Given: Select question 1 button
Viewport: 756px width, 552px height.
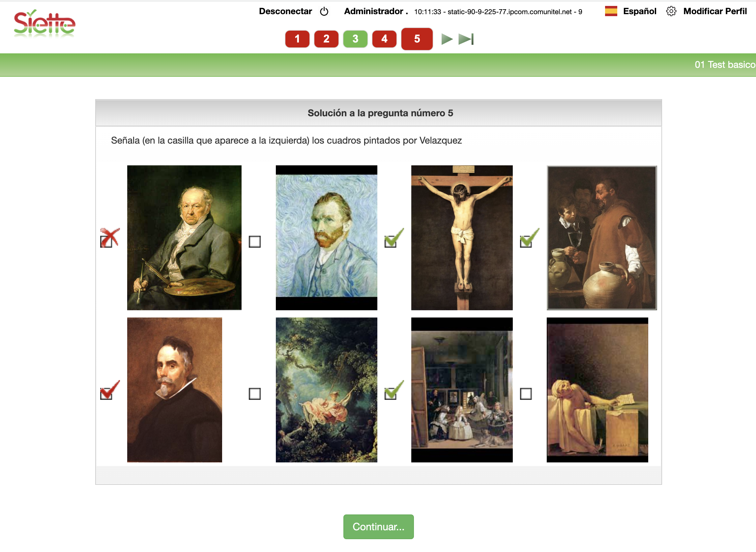Looking at the screenshot, I should tap(297, 39).
